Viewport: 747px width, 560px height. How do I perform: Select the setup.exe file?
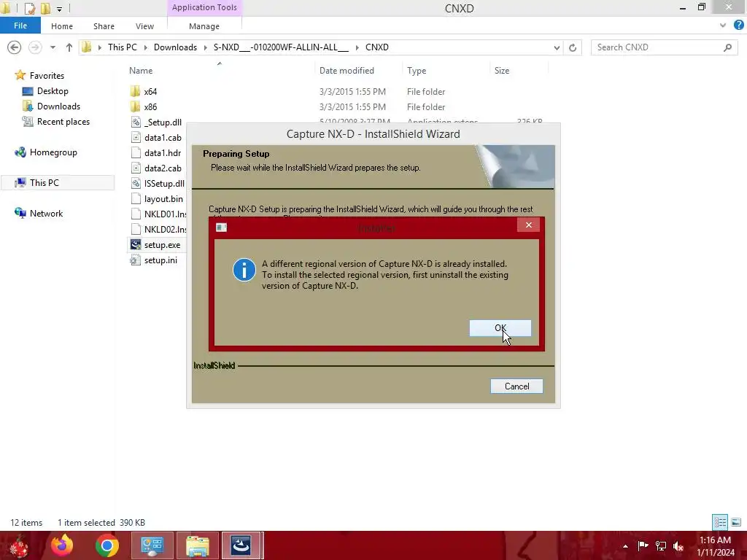(x=156, y=245)
